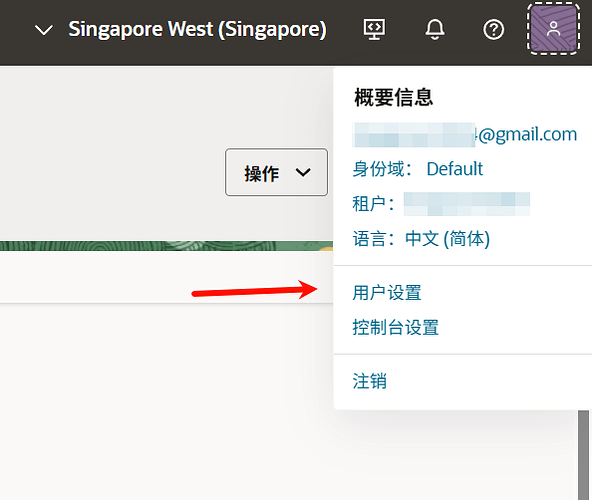This screenshot has width=592, height=500.
Task: Open 控制台设置 console settings
Action: pyautogui.click(x=395, y=327)
